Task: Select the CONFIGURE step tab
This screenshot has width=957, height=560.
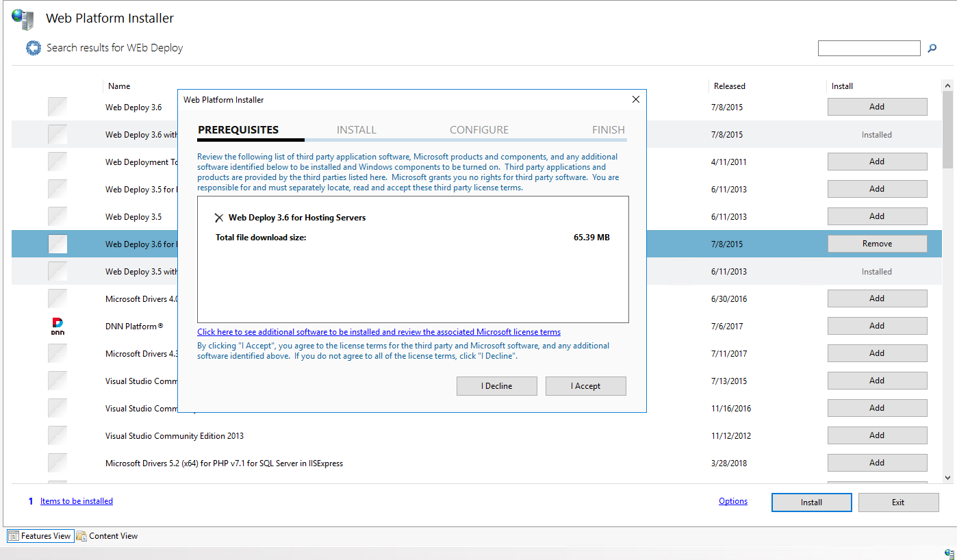Action: click(x=479, y=130)
